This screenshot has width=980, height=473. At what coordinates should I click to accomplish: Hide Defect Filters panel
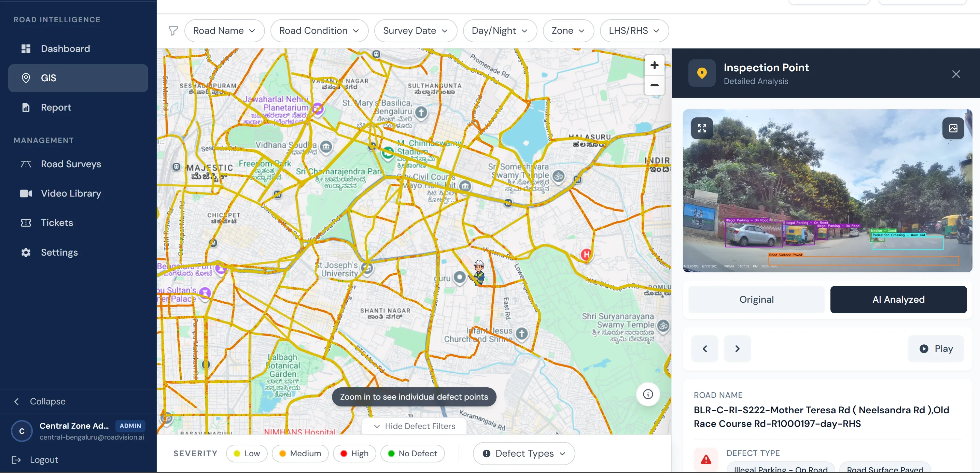[414, 426]
